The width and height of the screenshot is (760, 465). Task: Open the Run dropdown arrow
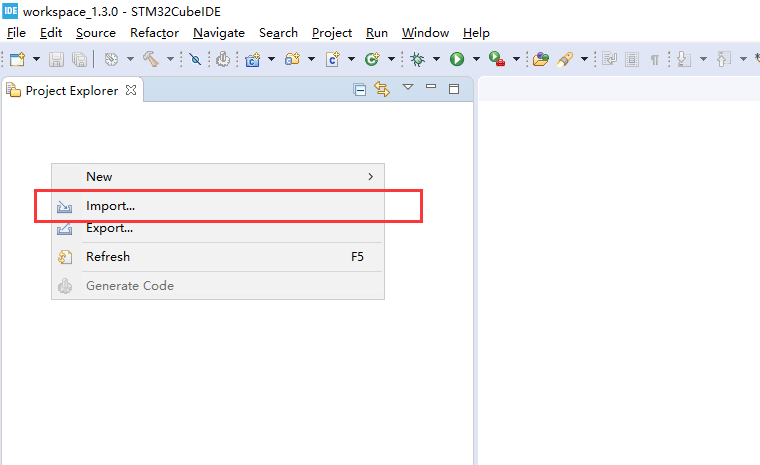pos(476,59)
